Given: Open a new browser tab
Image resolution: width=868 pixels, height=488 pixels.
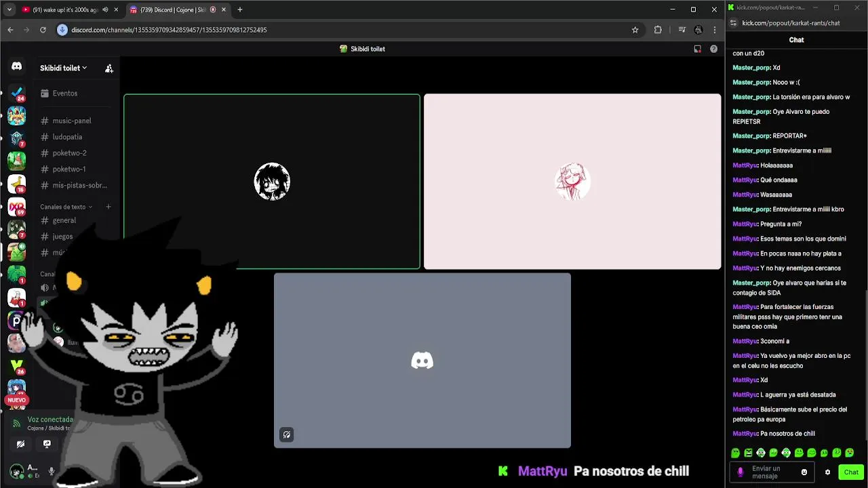Looking at the screenshot, I should tap(240, 9).
